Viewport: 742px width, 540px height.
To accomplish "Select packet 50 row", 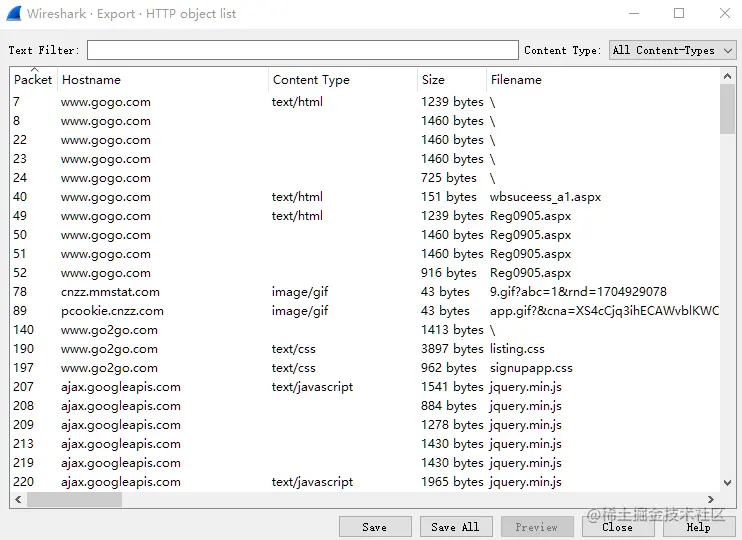I will 364,235.
